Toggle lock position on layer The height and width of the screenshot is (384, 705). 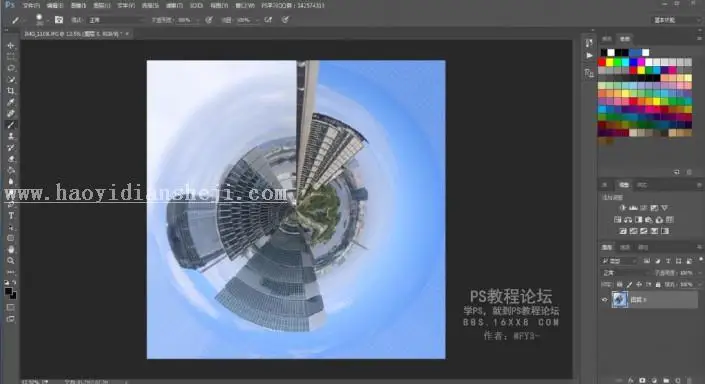coord(639,284)
